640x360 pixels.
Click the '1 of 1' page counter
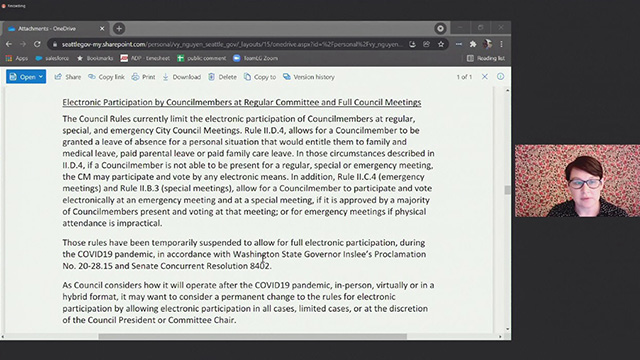coord(464,77)
